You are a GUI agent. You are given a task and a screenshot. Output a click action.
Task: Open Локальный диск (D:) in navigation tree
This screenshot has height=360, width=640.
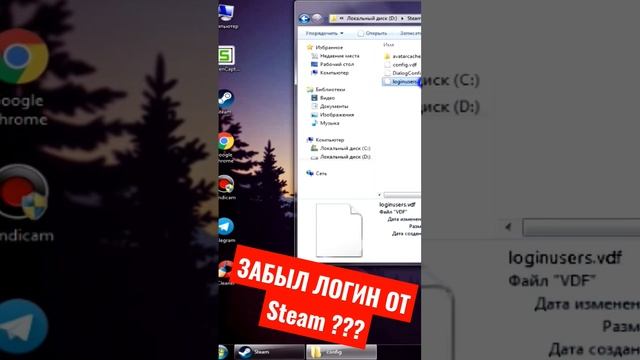pos(340,157)
